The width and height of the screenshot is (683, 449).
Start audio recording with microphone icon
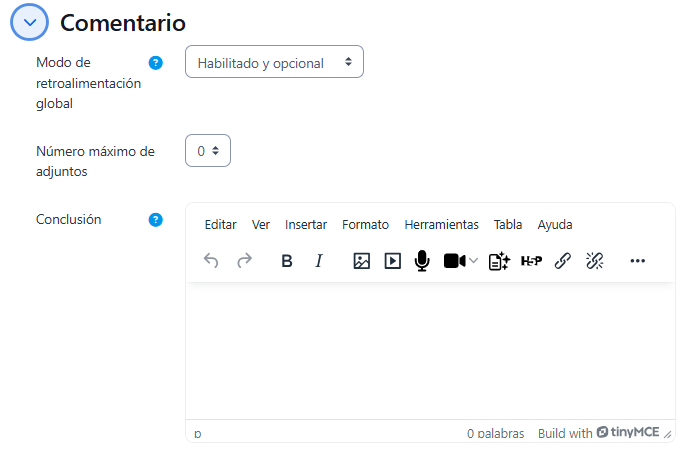[x=422, y=261]
